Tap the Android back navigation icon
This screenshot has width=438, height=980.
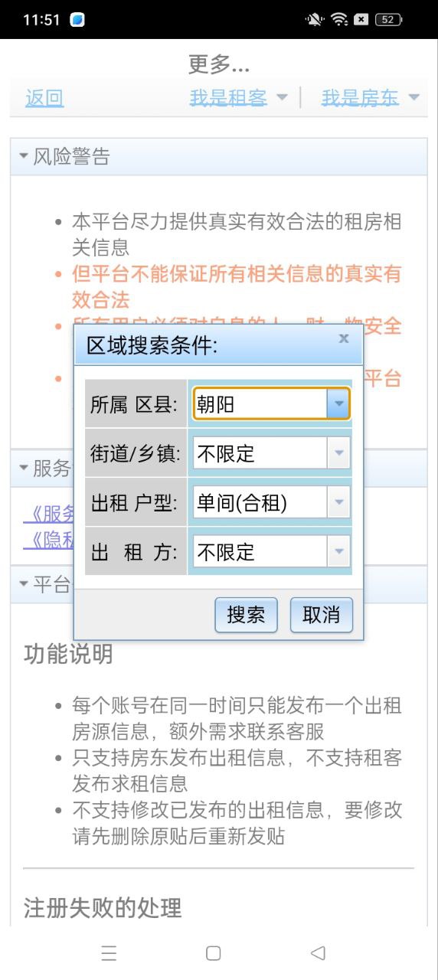click(319, 952)
